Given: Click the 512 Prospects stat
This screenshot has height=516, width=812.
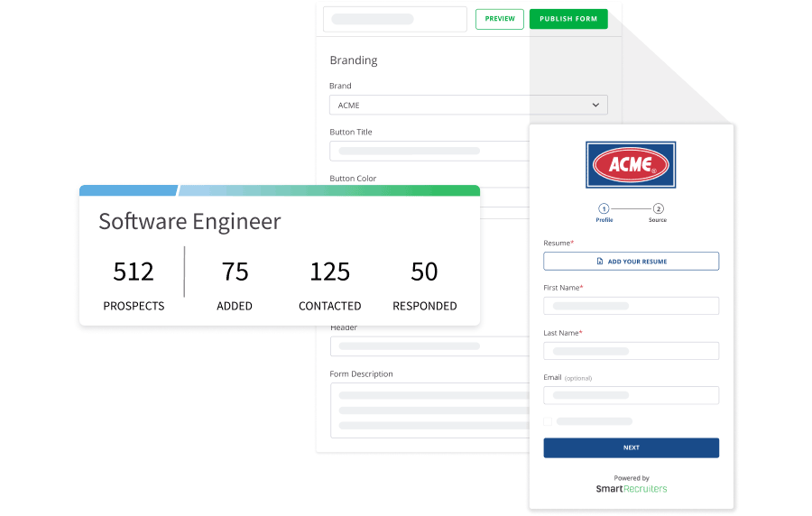Looking at the screenshot, I should [134, 284].
